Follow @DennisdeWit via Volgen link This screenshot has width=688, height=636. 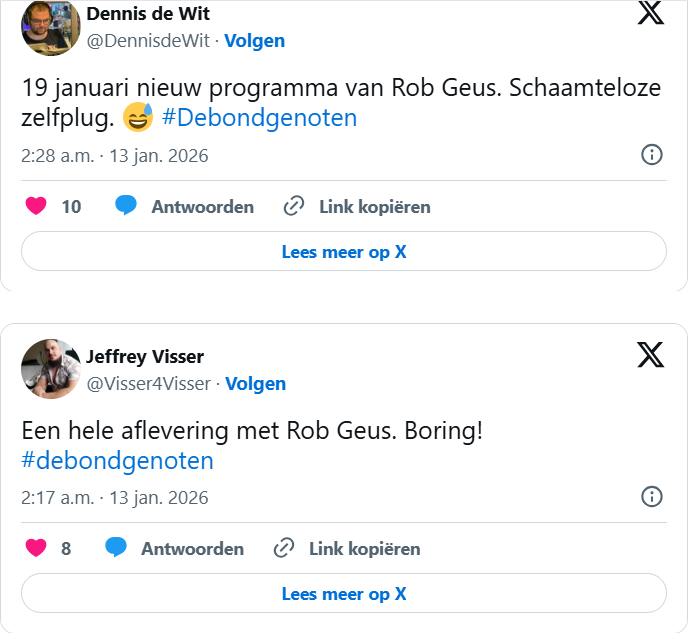(255, 41)
